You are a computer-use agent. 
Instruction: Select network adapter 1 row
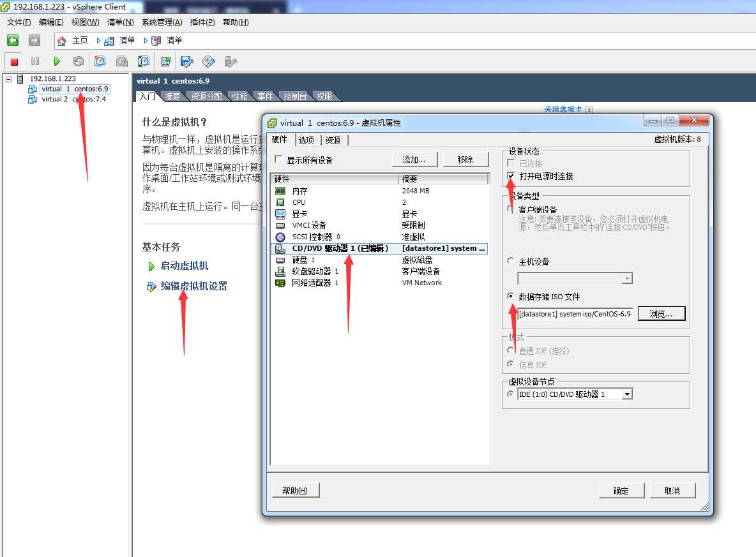pos(379,283)
